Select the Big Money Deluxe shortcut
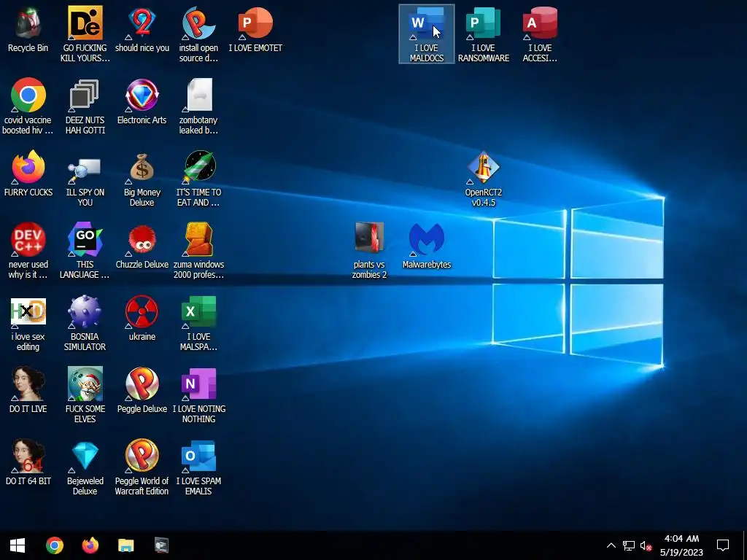747x560 pixels. click(142, 179)
